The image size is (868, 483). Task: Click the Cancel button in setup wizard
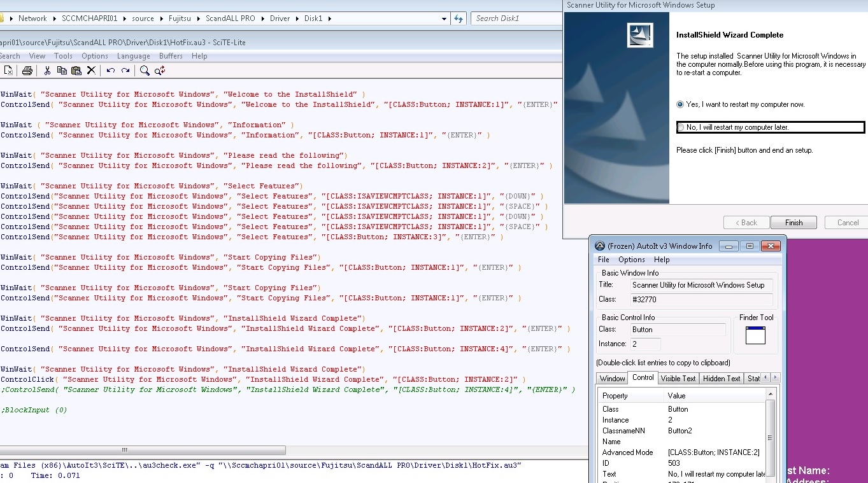click(848, 223)
